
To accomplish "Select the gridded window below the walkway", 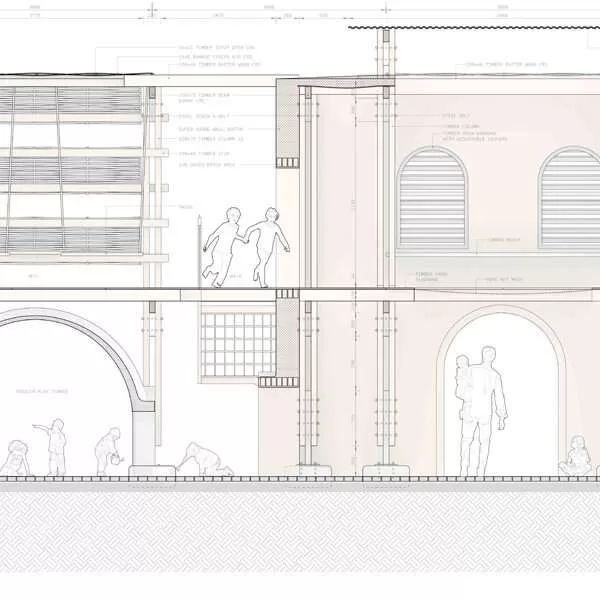I will (x=238, y=344).
